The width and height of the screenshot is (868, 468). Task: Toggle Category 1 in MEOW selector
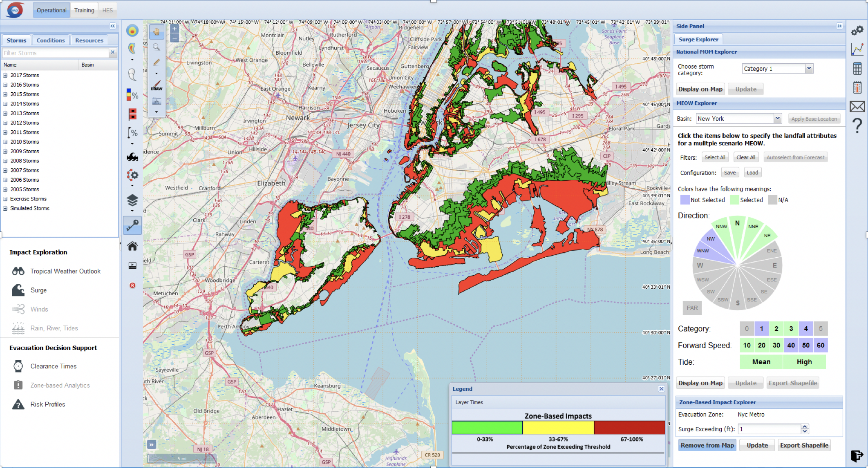761,328
